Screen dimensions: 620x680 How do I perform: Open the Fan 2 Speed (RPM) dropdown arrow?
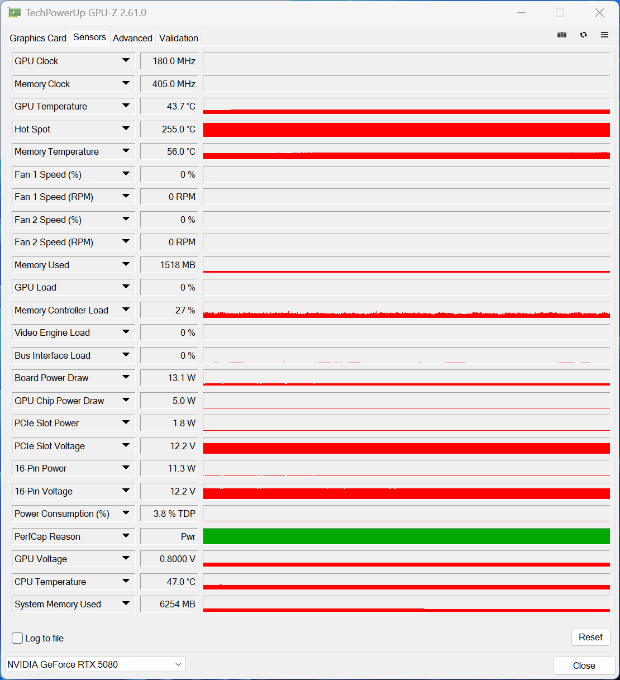tap(126, 242)
